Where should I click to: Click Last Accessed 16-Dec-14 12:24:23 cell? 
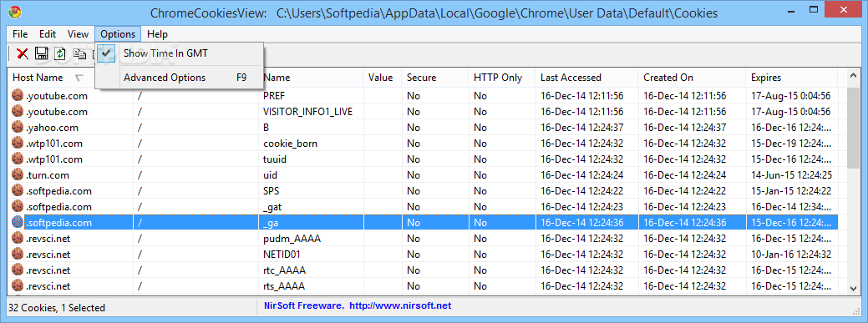point(581,208)
